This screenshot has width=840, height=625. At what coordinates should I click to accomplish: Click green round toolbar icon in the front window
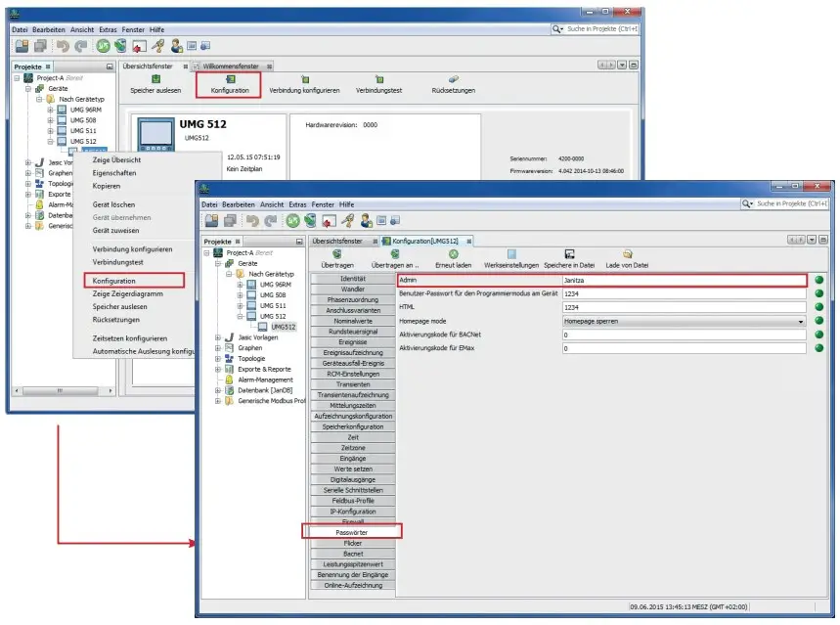tap(292, 220)
